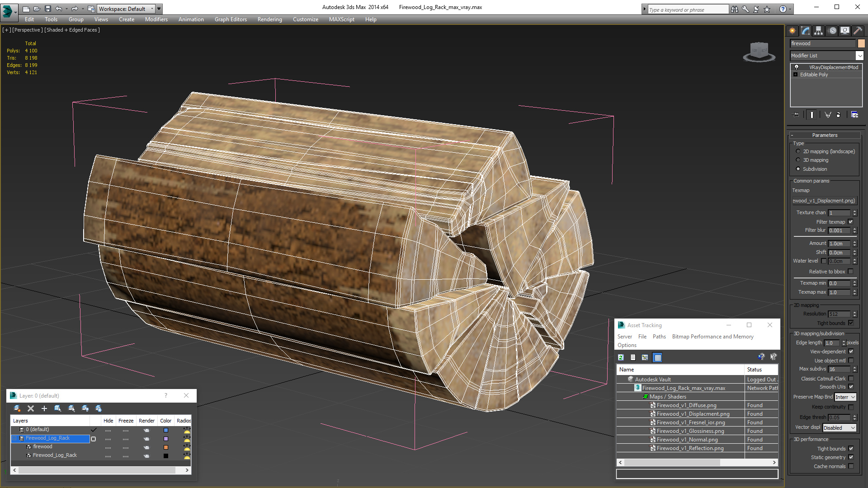Switch Asset Tracking to list view icon
This screenshot has height=488, width=868.
(633, 357)
